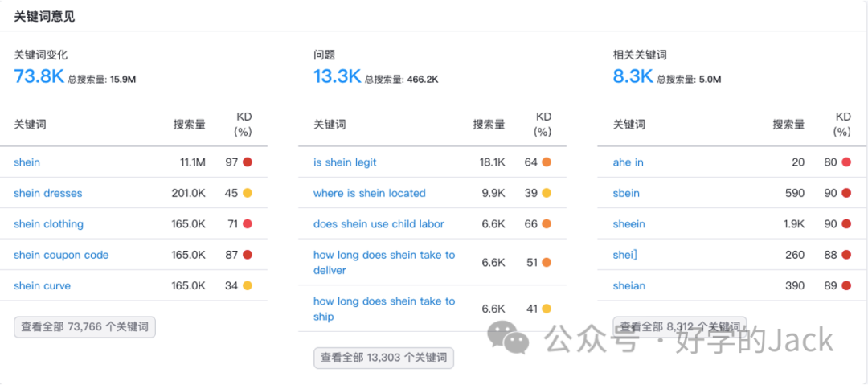
Task: Open the 'sheian' related keyword
Action: 628,286
